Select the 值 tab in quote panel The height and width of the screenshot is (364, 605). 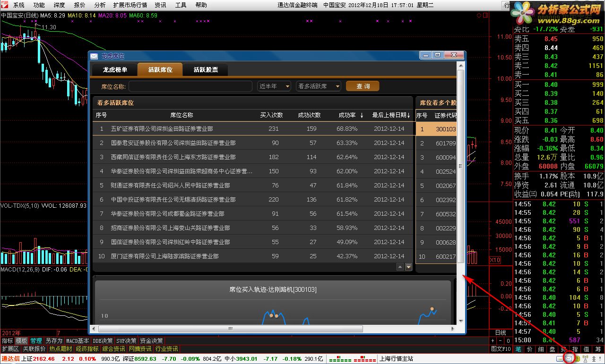coord(587,349)
